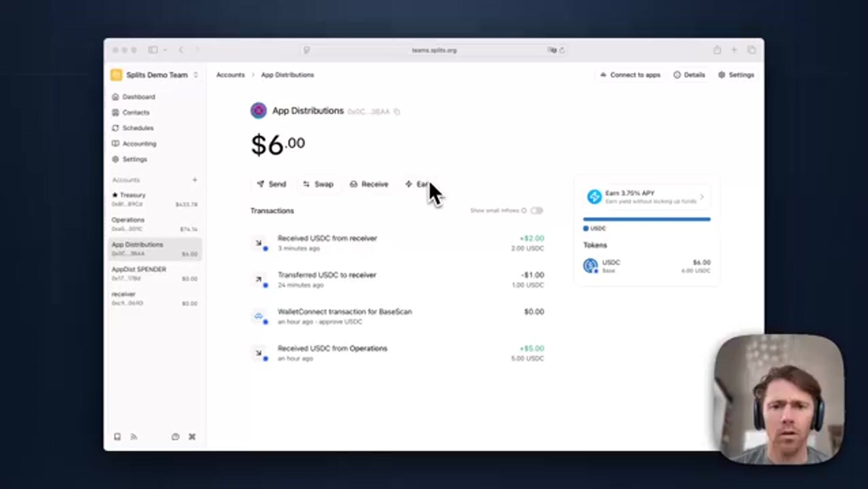This screenshot has height=489, width=868.
Task: Expand Splits Demo Team switcher
Action: pos(196,75)
